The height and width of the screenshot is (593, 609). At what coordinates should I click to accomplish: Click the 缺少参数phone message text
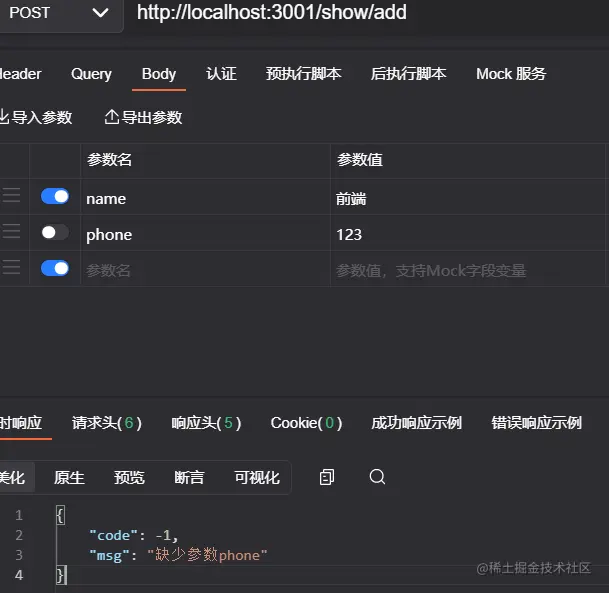pyautogui.click(x=207, y=555)
